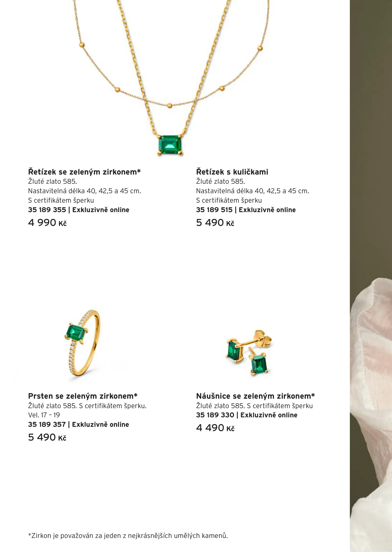Viewport: 392px width, 552px height.
Task: Click product code 35 189 515
Action: (x=214, y=210)
